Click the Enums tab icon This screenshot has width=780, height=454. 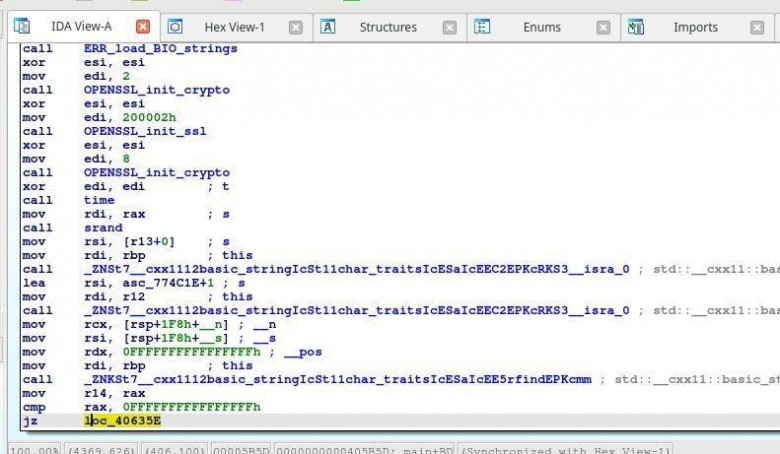[x=482, y=27]
